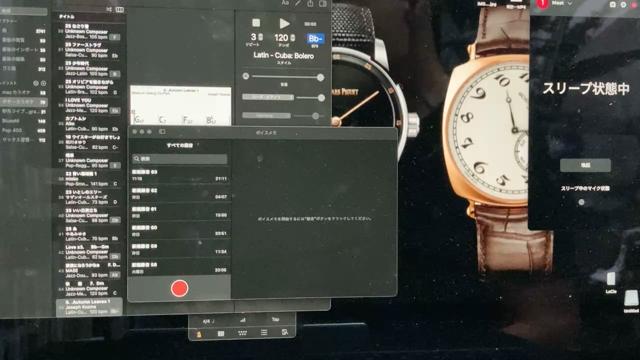
Task: Click the metronome icon in the bottom toolbar
Action: click(199, 333)
